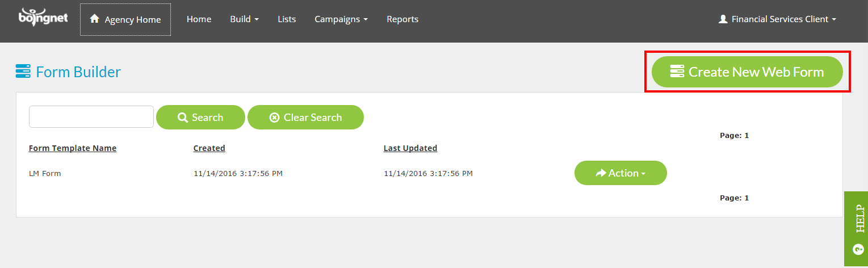
Task: Sort by Last Updated column header
Action: tap(410, 148)
